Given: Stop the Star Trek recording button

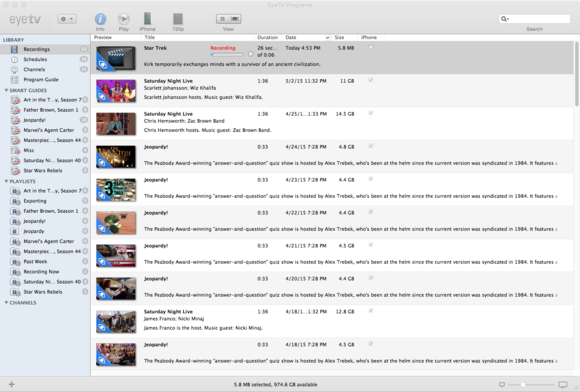Looking at the screenshot, I should pos(251,54).
